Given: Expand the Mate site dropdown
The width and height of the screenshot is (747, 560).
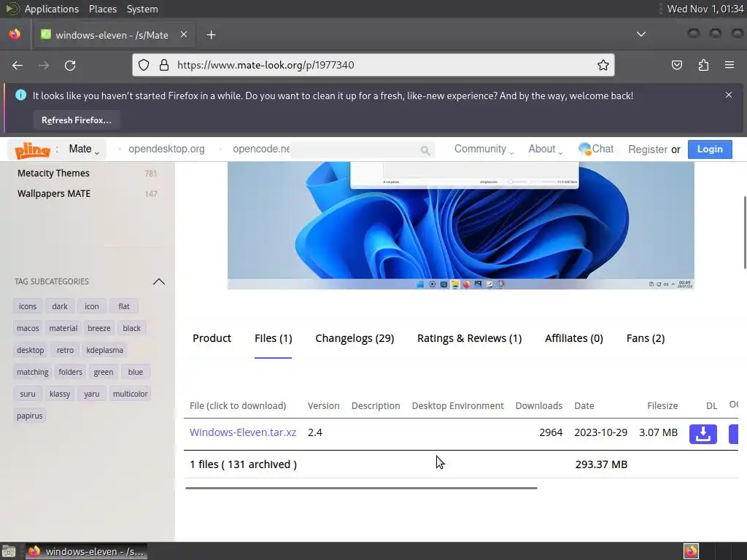Looking at the screenshot, I should pyautogui.click(x=84, y=149).
